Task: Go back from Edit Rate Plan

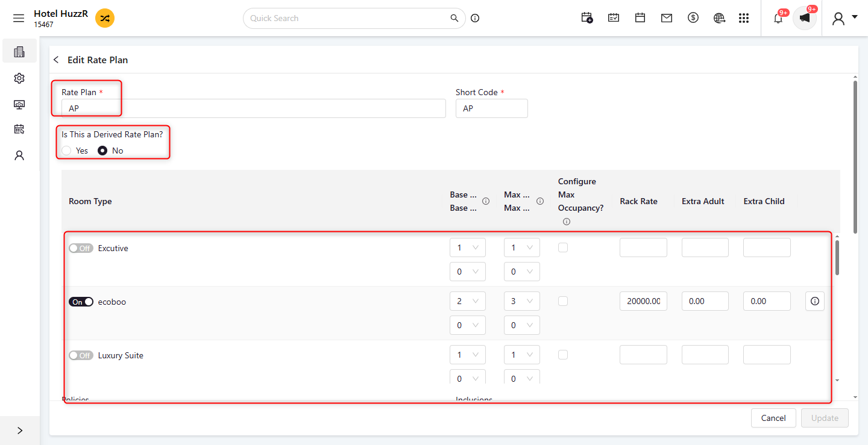Action: (x=56, y=60)
